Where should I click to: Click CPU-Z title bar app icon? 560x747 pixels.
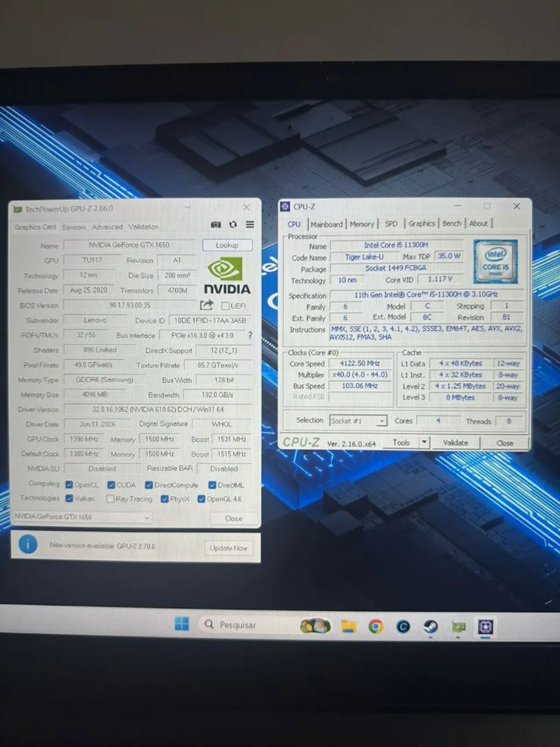285,207
